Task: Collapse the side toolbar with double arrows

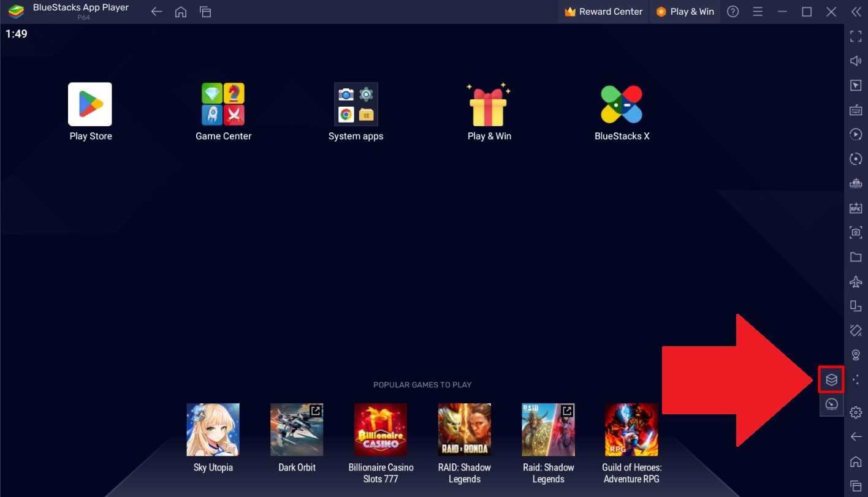Action: (x=856, y=12)
